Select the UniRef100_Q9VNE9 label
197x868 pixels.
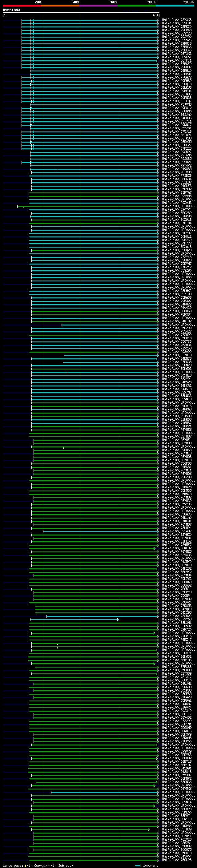177,399
